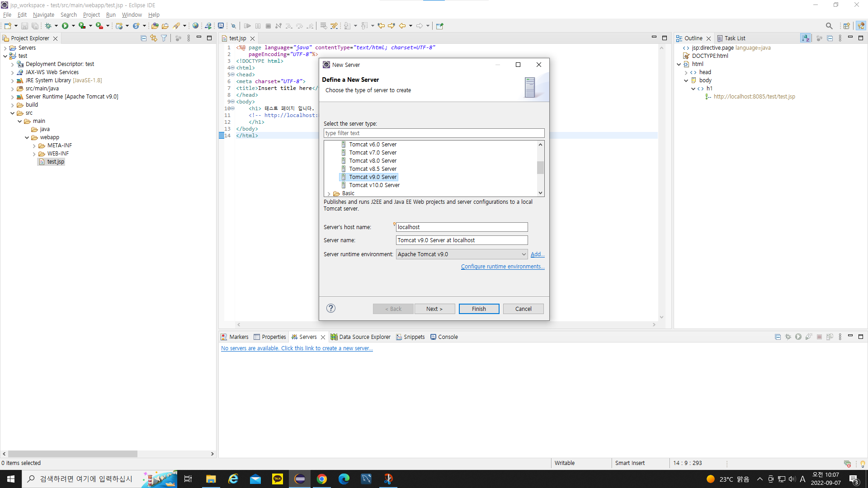The height and width of the screenshot is (488, 868).
Task: Click the Debug bug toolbar icon
Action: pyautogui.click(x=48, y=26)
